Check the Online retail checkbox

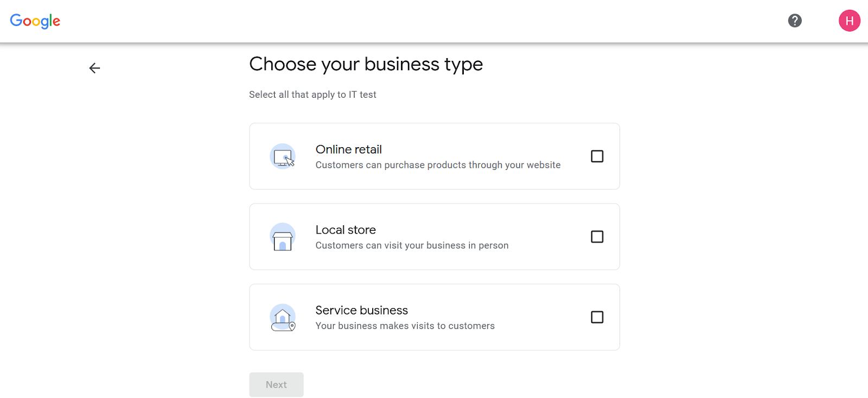tap(597, 156)
